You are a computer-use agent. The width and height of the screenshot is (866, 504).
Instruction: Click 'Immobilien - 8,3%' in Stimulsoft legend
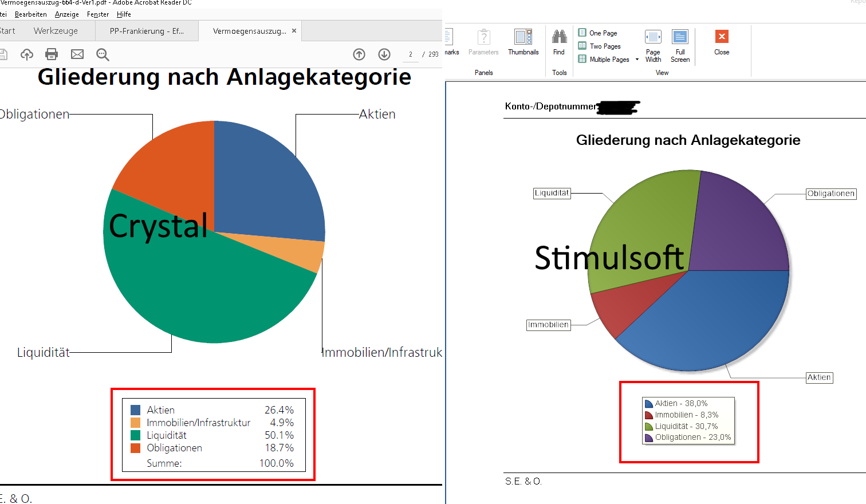coord(687,415)
